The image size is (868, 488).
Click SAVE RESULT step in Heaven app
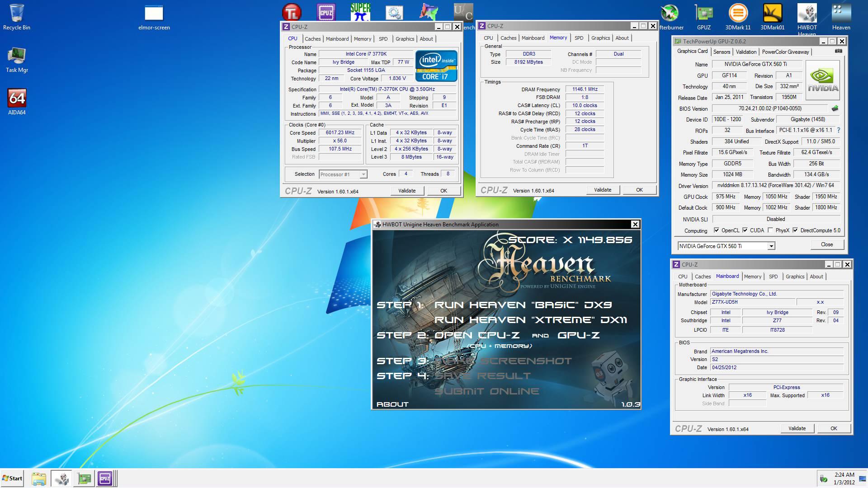click(x=482, y=376)
